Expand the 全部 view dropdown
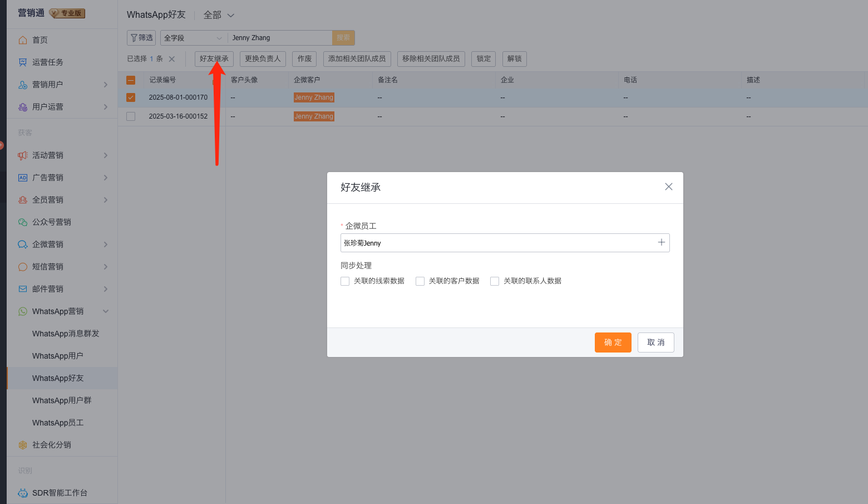Image resolution: width=868 pixels, height=504 pixels. tap(219, 15)
